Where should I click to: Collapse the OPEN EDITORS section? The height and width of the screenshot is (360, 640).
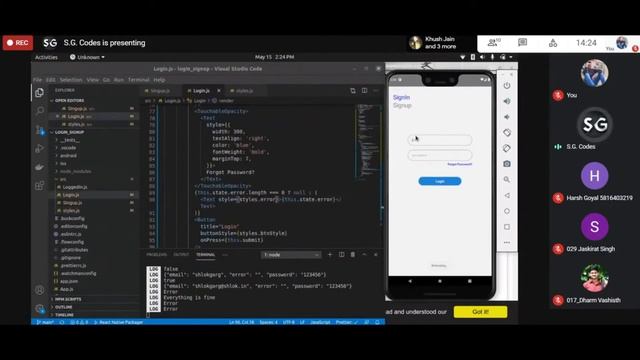(x=69, y=100)
